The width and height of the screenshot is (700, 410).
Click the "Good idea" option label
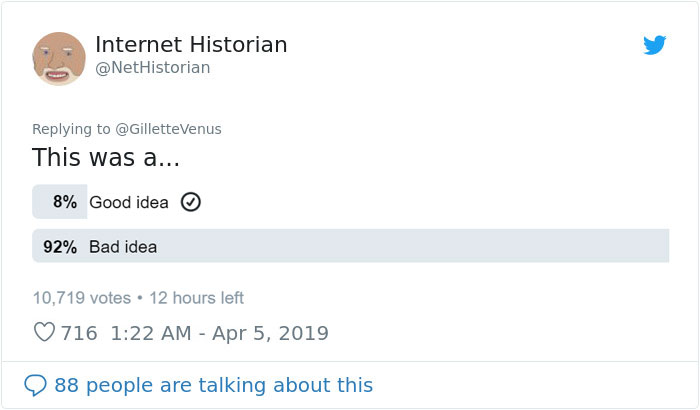coord(129,202)
